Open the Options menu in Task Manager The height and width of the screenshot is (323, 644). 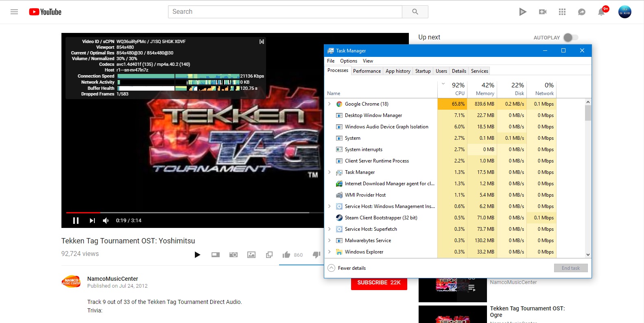(349, 61)
